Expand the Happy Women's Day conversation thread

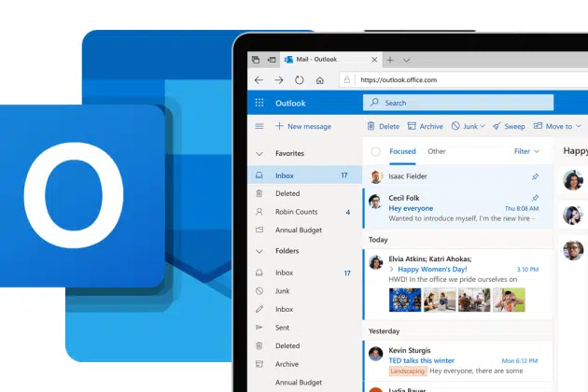[392, 269]
